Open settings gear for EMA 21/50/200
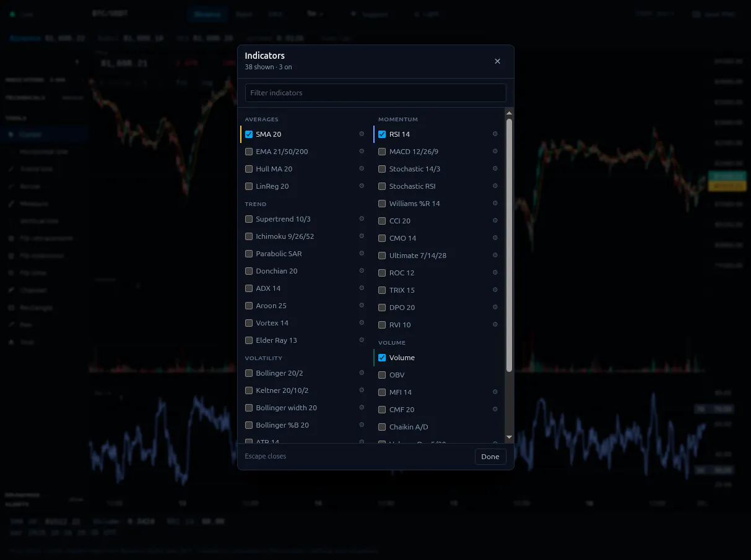Image resolution: width=751 pixels, height=560 pixels. [x=362, y=151]
